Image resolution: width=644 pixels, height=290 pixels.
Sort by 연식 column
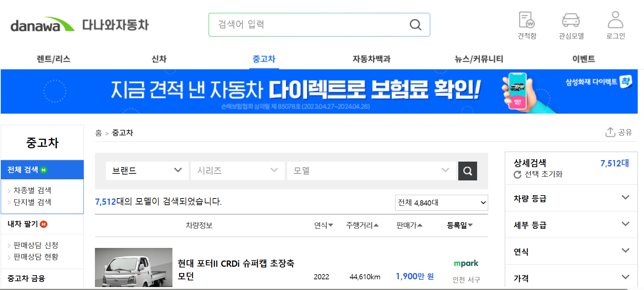coord(323,225)
